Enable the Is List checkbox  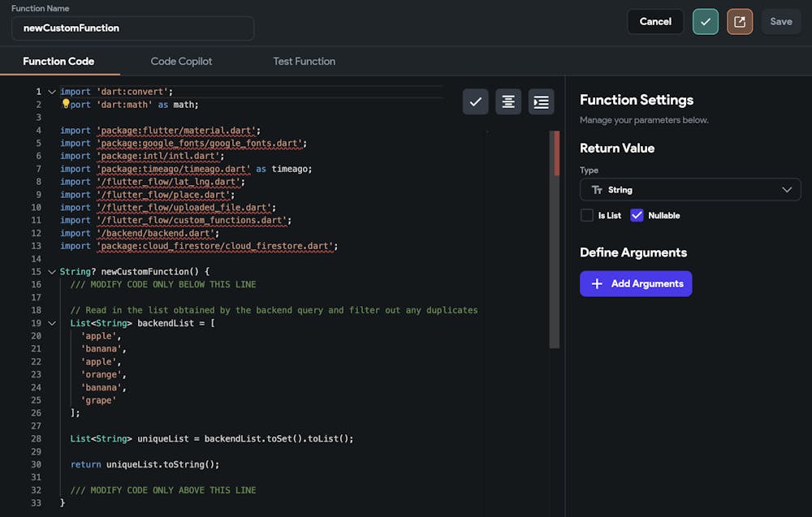587,216
